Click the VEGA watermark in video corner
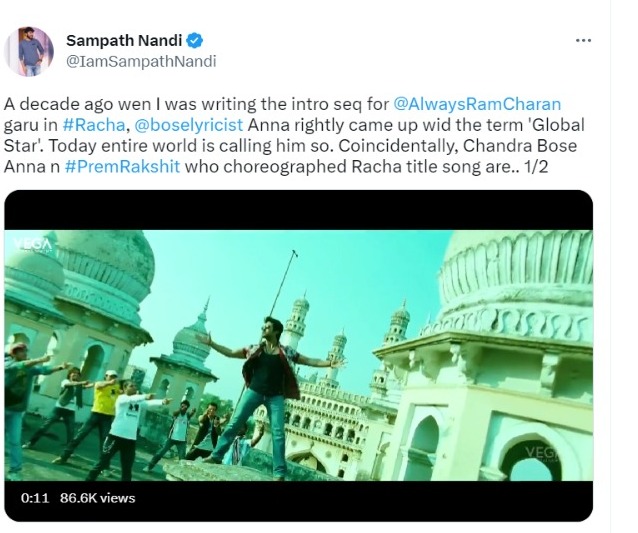The image size is (638, 533). pos(33,245)
